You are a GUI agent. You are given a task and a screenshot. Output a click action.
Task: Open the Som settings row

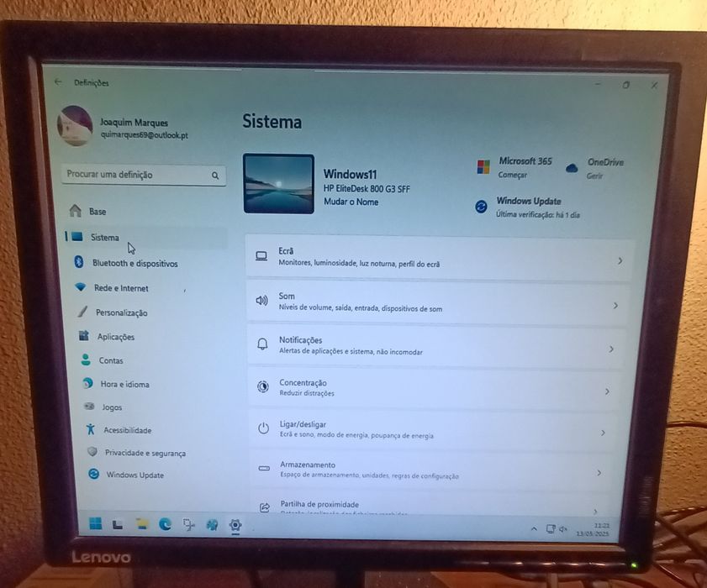coord(437,302)
